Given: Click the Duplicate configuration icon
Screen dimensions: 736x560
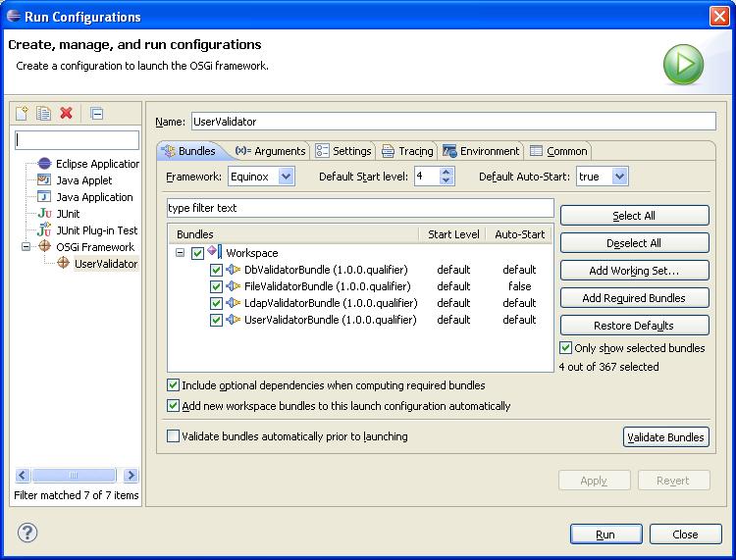Looking at the screenshot, I should (43, 113).
